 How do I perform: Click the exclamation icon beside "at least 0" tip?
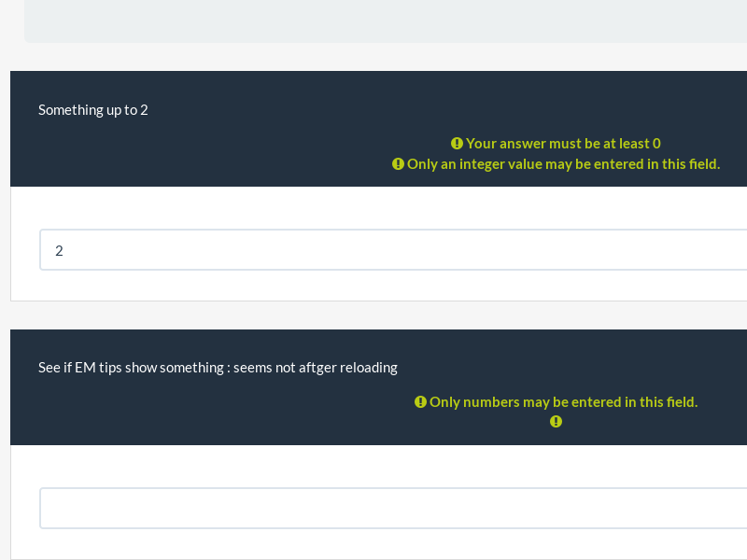[457, 144]
